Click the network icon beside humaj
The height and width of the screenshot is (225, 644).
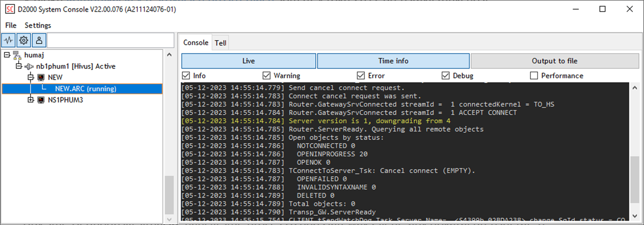tap(17, 55)
